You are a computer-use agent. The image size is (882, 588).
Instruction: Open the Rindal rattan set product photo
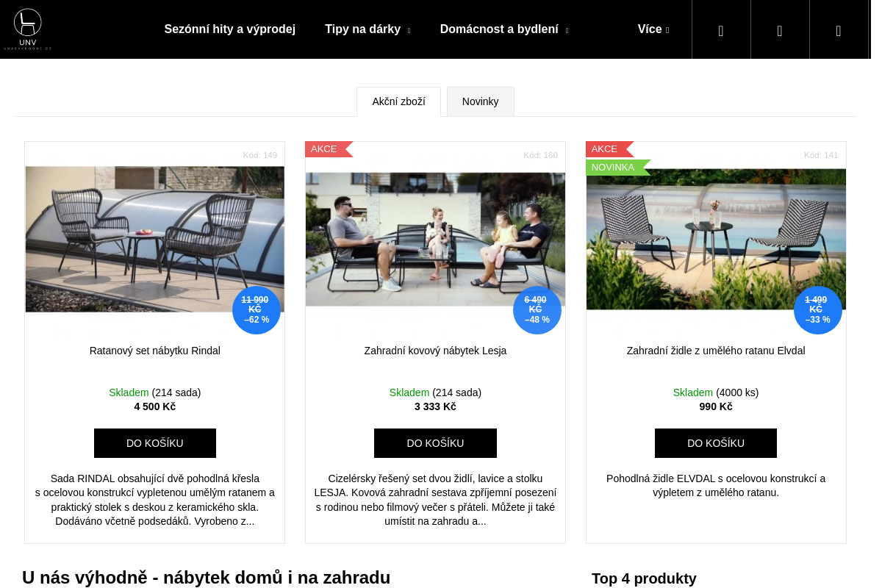155,240
